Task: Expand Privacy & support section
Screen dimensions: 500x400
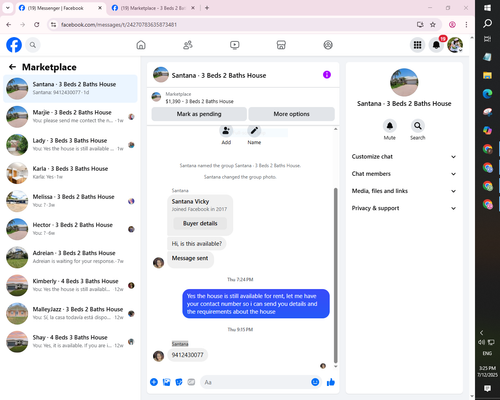Action: pyautogui.click(x=404, y=208)
